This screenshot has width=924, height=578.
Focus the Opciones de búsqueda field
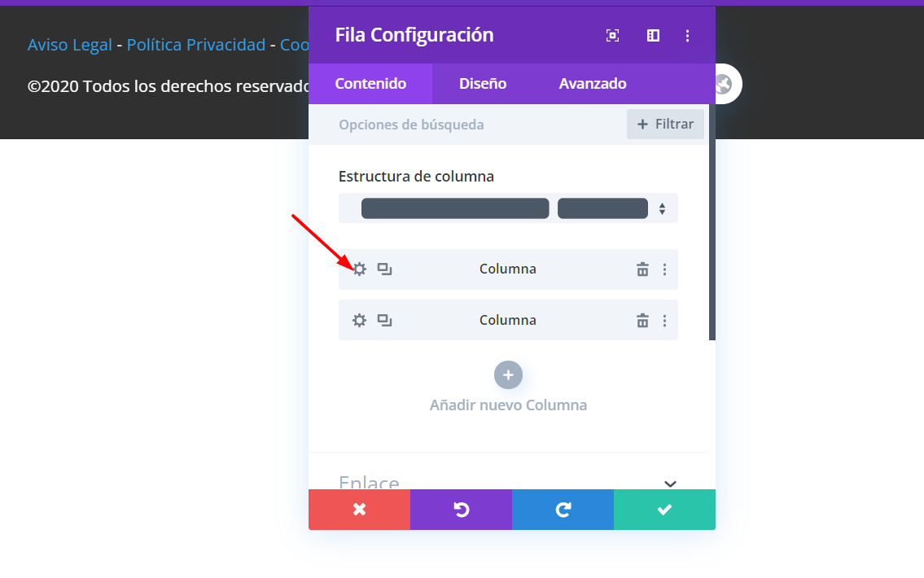click(467, 125)
